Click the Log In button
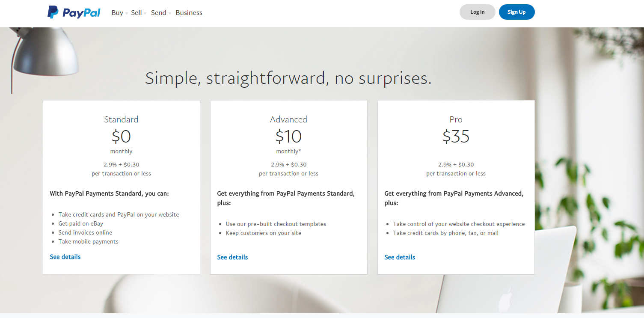 (x=477, y=12)
